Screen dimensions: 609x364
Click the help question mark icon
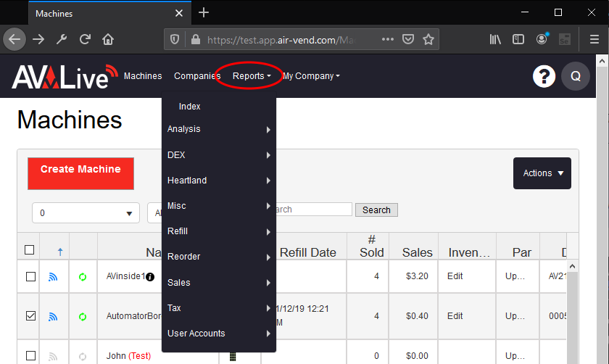(544, 76)
